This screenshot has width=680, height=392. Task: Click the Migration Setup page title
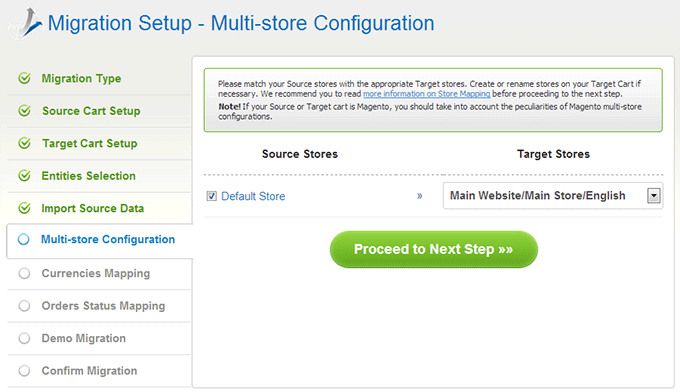coord(241,23)
